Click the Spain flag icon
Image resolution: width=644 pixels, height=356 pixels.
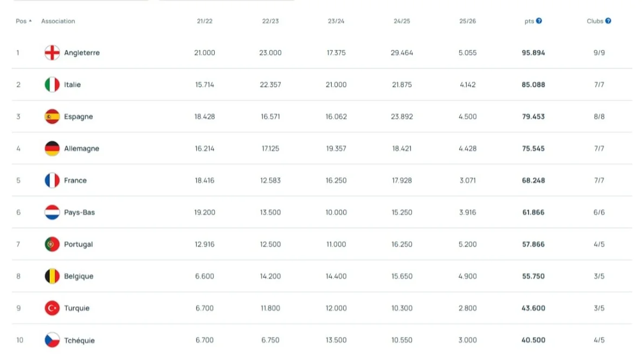pos(52,116)
